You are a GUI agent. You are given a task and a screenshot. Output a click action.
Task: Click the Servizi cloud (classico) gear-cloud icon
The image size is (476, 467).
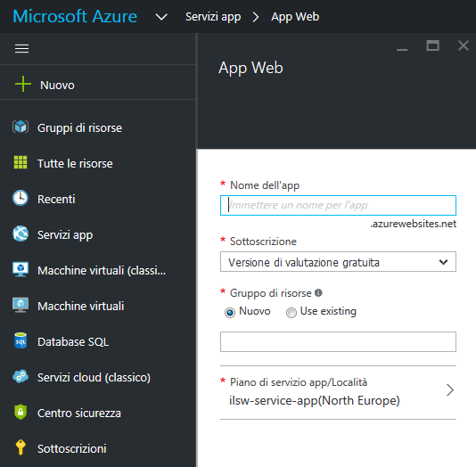[21, 376]
